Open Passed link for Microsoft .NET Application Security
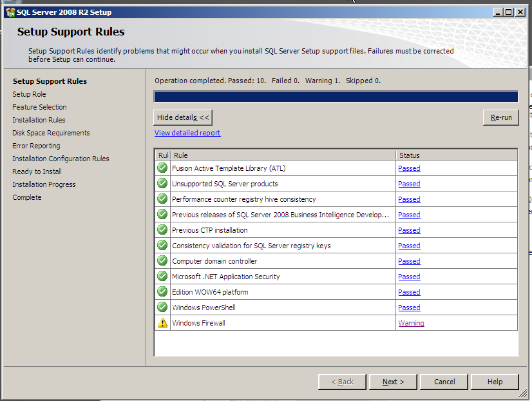Screen dimensions: 532x401 tap(409, 277)
